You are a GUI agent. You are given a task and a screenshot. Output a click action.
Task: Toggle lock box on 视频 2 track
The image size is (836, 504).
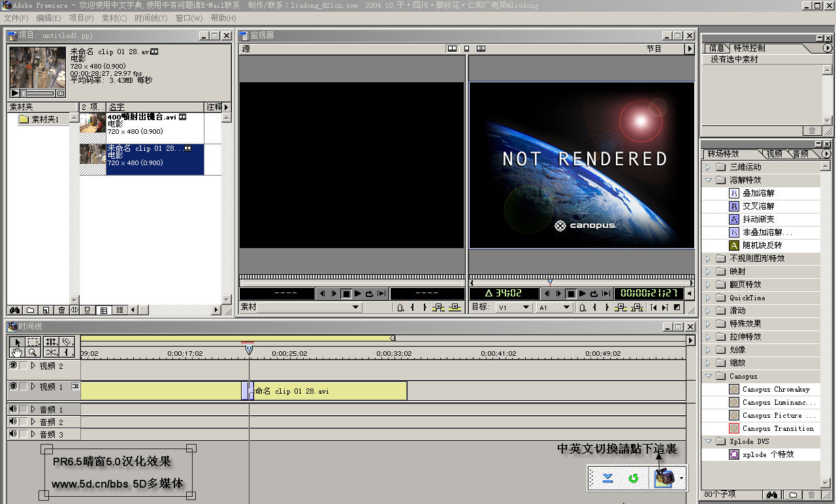coord(24,366)
